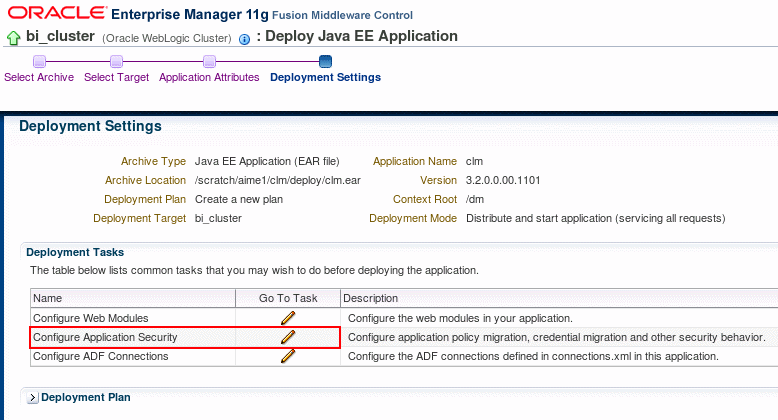778x420 pixels.
Task: Click the bi_cluster title text
Action: click(x=61, y=36)
